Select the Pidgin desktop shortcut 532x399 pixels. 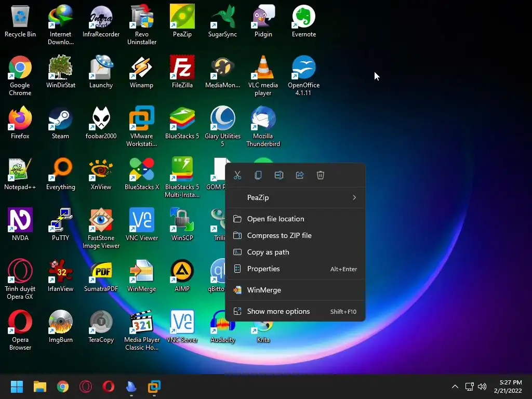tap(263, 21)
